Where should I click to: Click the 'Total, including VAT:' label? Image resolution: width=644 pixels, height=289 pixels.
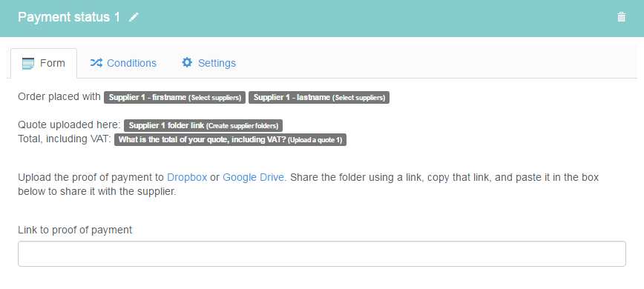click(65, 139)
